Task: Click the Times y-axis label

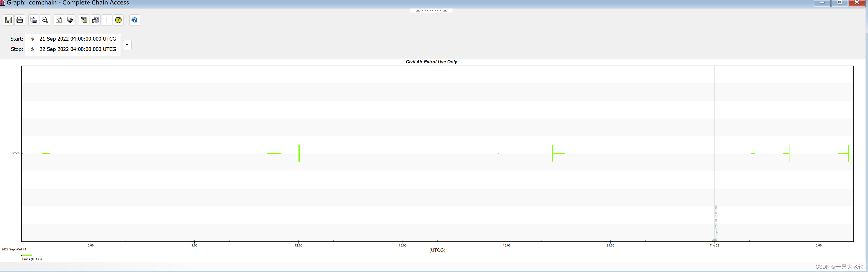Action: pyautogui.click(x=15, y=153)
